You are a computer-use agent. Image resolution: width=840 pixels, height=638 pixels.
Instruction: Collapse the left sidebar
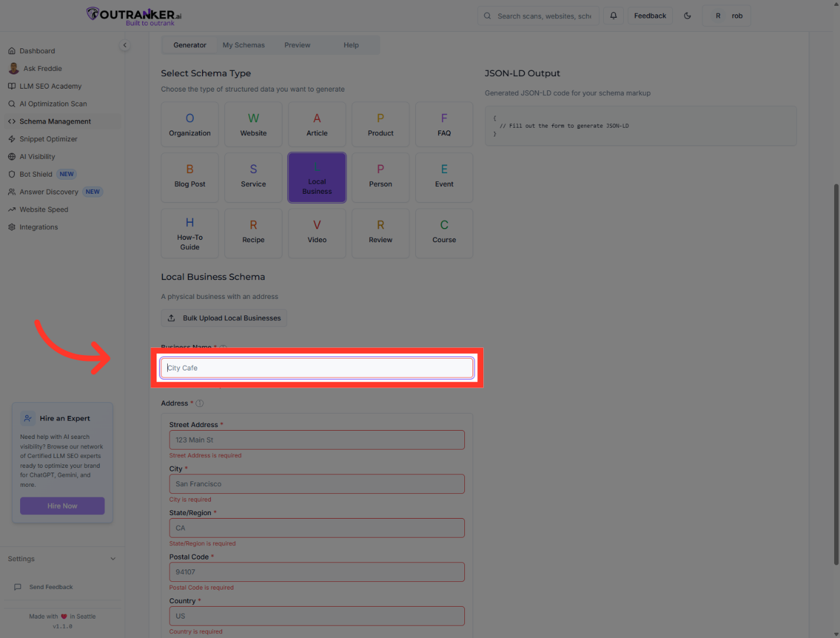click(x=125, y=45)
